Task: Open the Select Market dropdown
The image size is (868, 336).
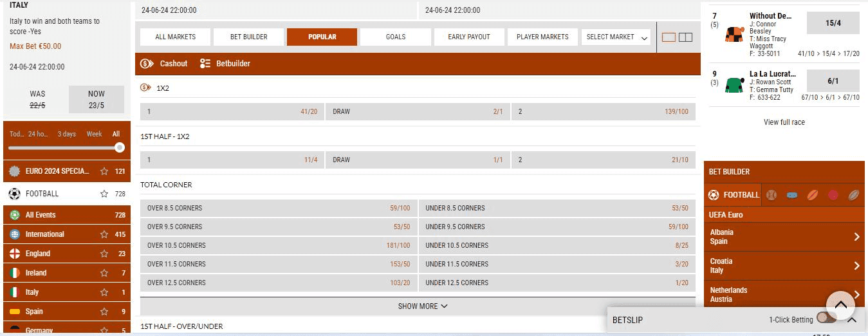Action: pos(616,37)
